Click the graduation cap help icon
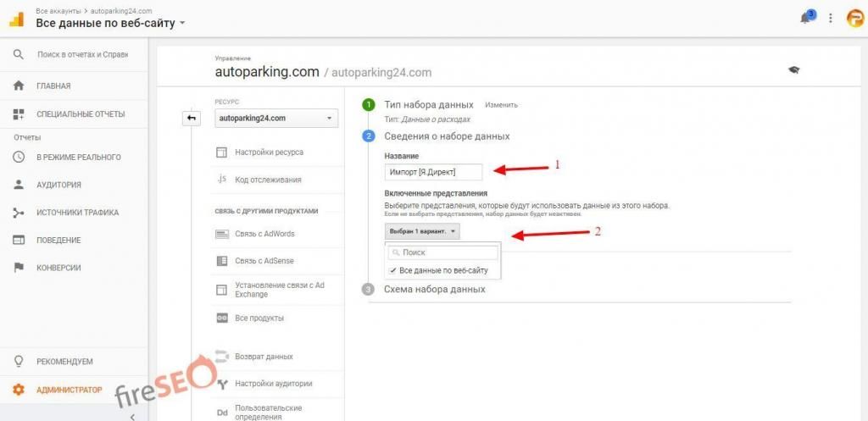The height and width of the screenshot is (421, 868). tap(794, 70)
